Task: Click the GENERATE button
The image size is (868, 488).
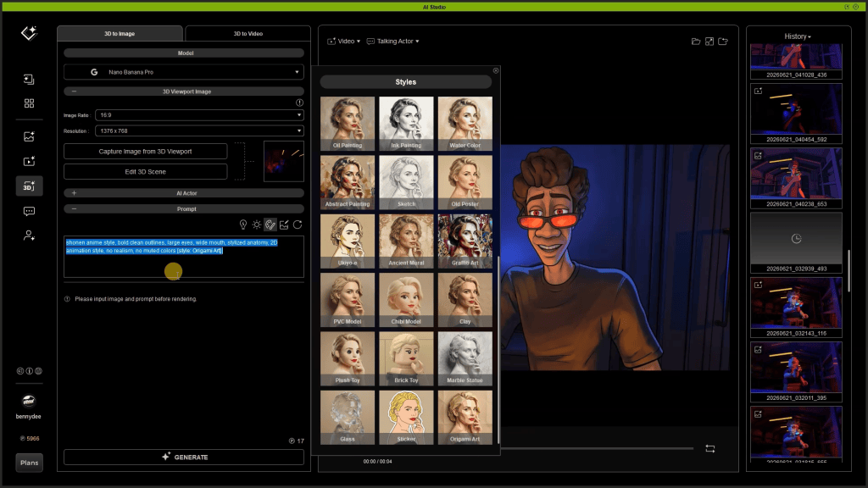Action: tap(184, 457)
